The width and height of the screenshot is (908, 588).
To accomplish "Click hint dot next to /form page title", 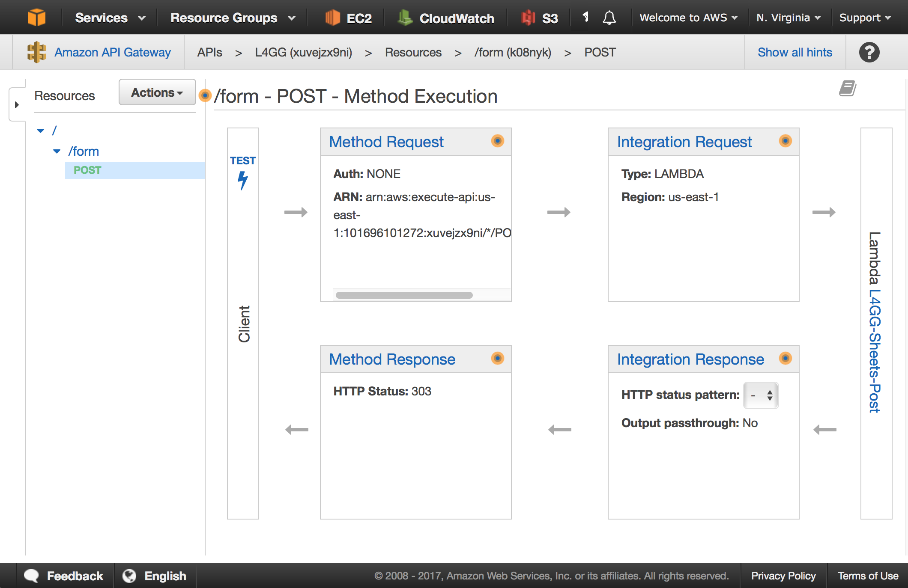I will (205, 95).
